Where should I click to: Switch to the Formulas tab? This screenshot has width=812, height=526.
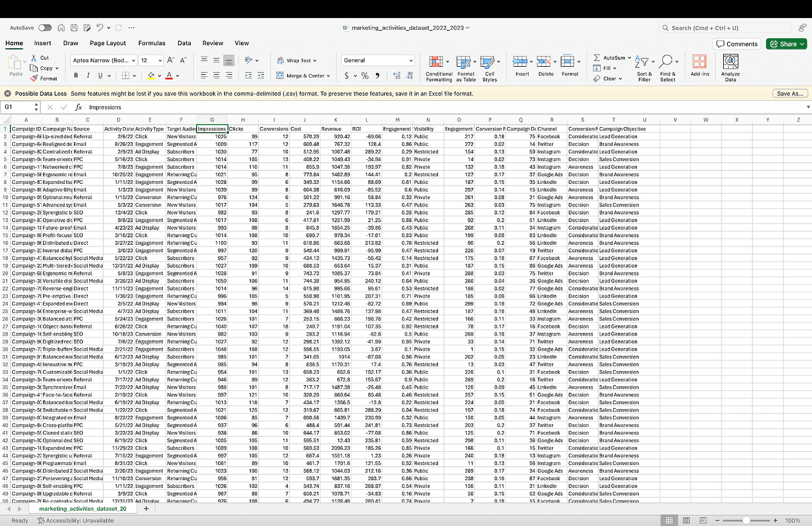(x=151, y=43)
